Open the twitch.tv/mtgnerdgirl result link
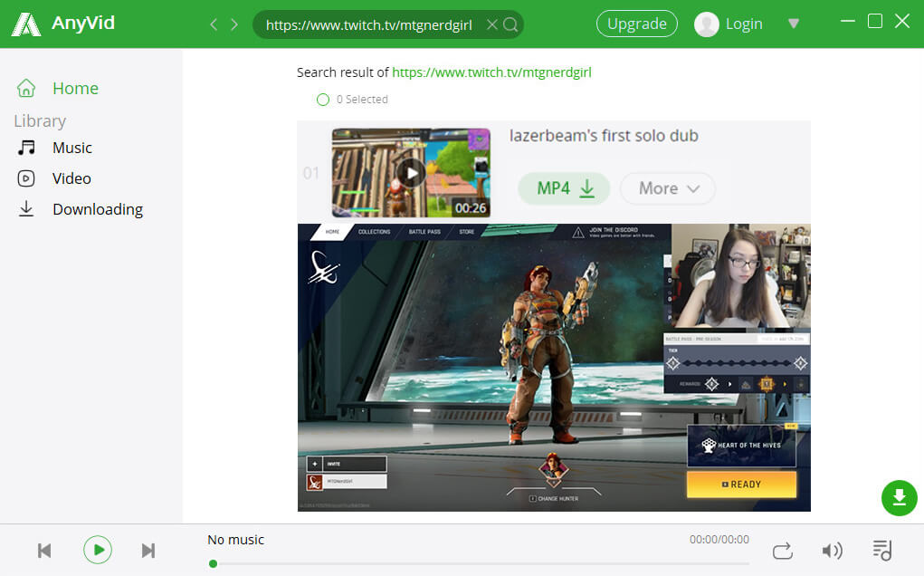Image resolution: width=924 pixels, height=576 pixels. (491, 72)
